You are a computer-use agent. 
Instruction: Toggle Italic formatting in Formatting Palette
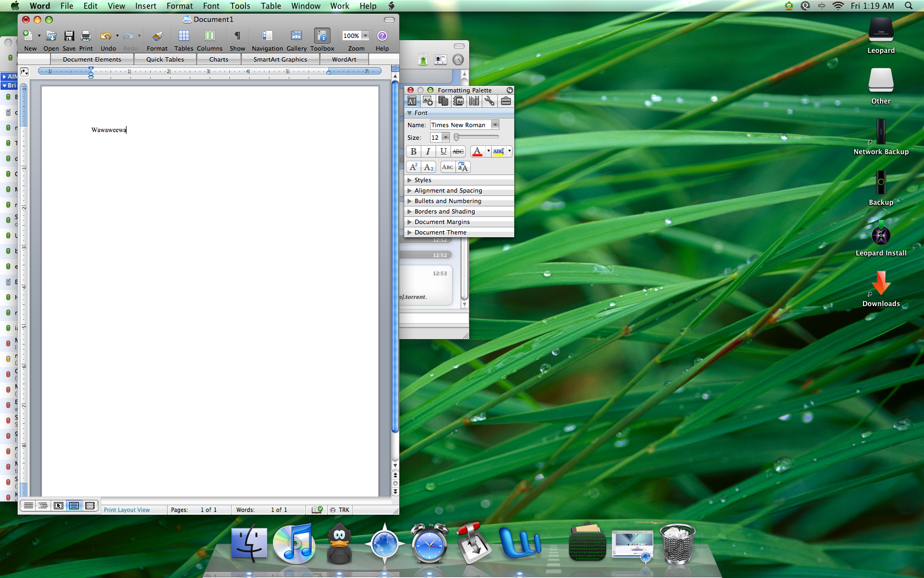pos(428,151)
